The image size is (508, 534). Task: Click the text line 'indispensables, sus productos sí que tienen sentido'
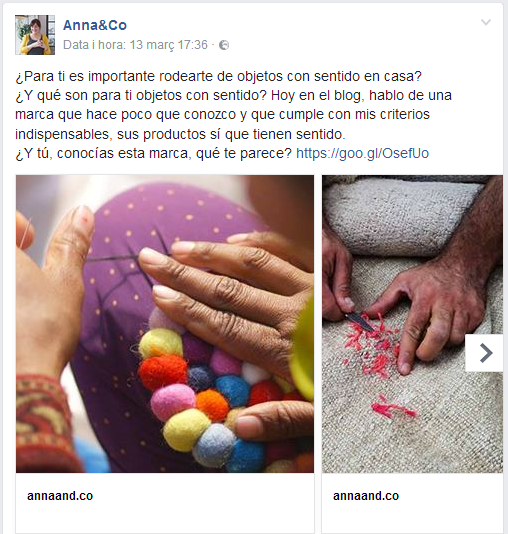(x=180, y=134)
